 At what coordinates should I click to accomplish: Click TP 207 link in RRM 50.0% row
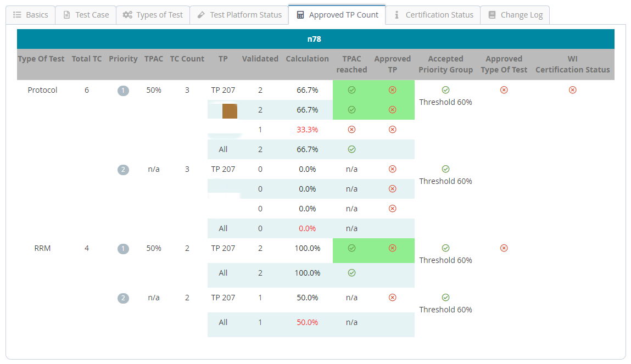[x=223, y=298]
